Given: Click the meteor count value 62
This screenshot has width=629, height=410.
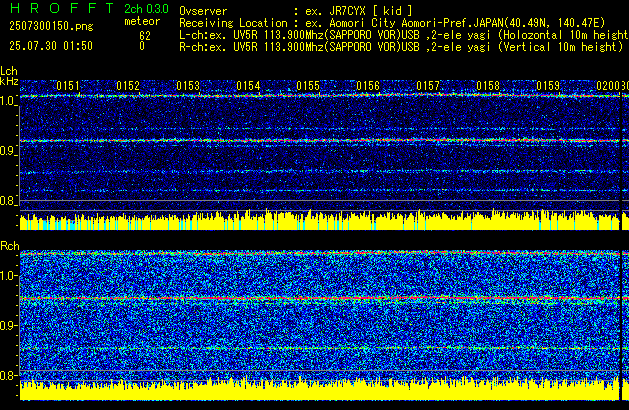Looking at the screenshot, I should 145,36.
